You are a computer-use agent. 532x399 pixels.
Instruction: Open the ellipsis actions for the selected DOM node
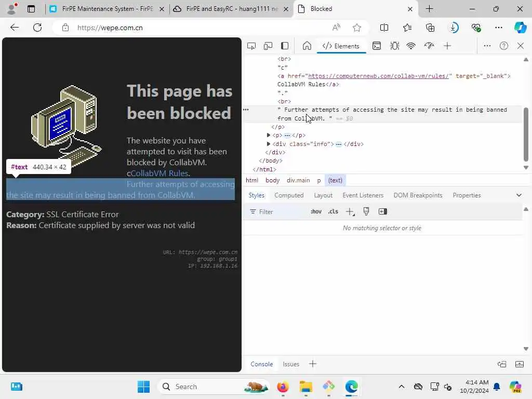click(x=246, y=110)
